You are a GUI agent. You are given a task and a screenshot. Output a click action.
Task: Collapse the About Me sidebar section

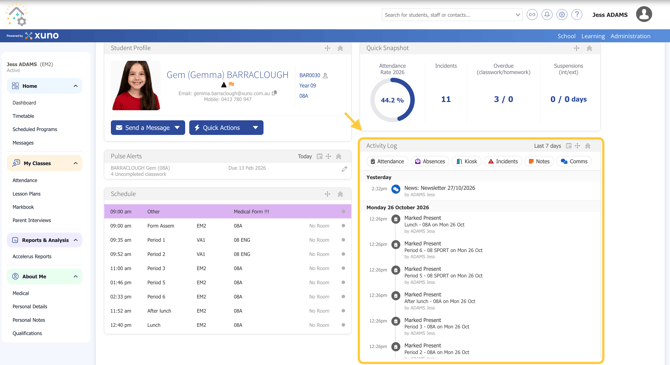click(x=76, y=277)
